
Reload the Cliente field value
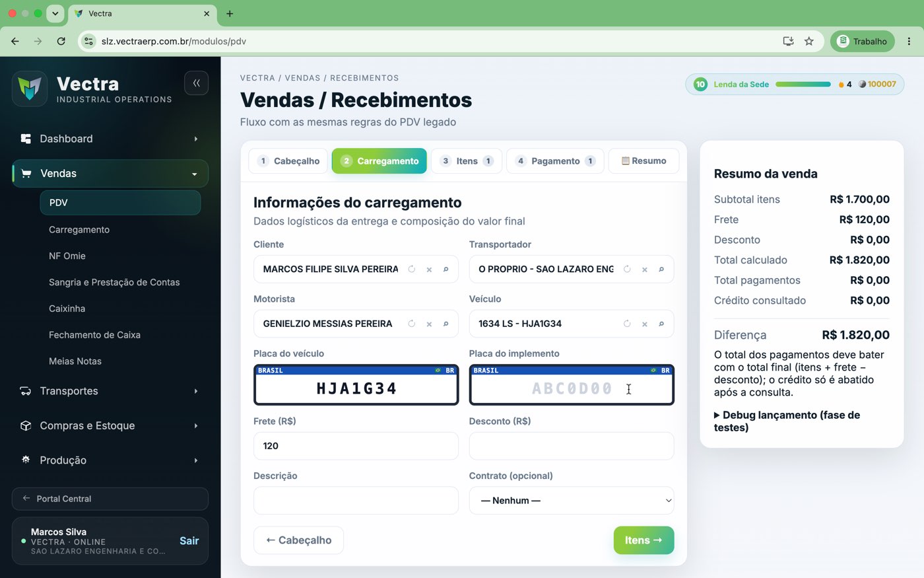(412, 270)
